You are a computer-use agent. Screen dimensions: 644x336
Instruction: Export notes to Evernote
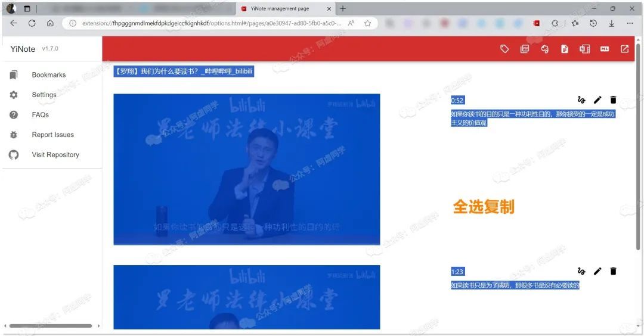[x=544, y=49]
